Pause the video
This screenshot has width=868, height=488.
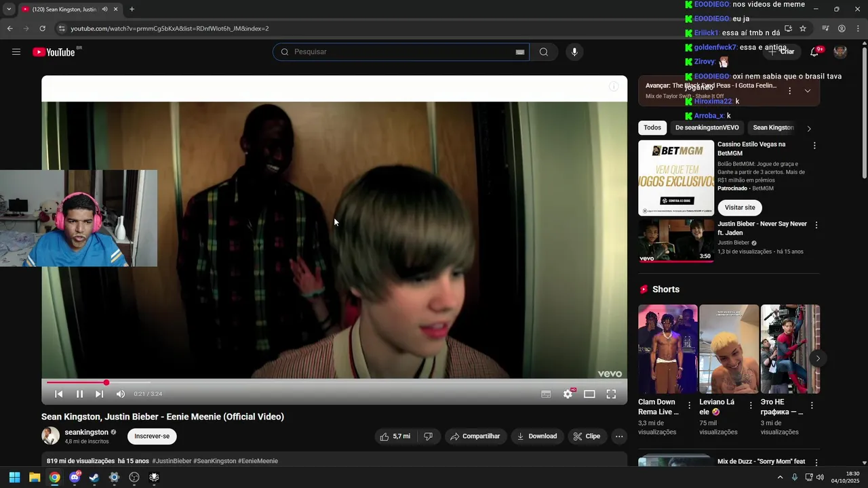(x=79, y=394)
